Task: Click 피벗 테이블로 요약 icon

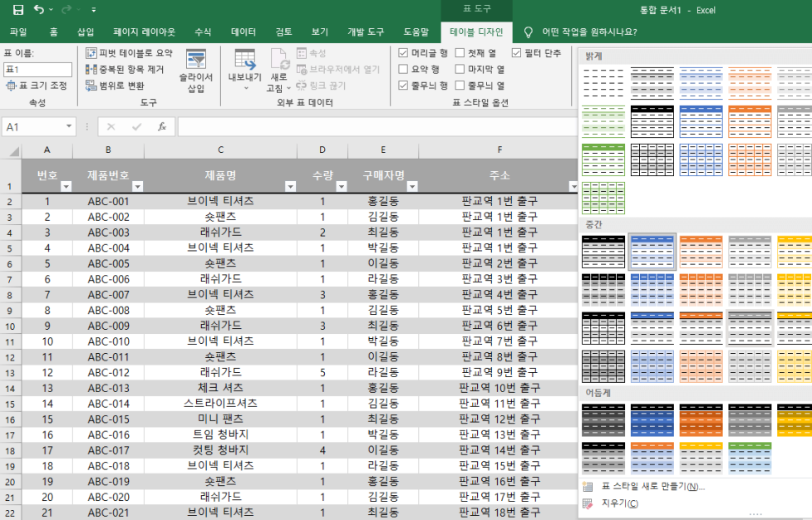Action: pos(91,53)
